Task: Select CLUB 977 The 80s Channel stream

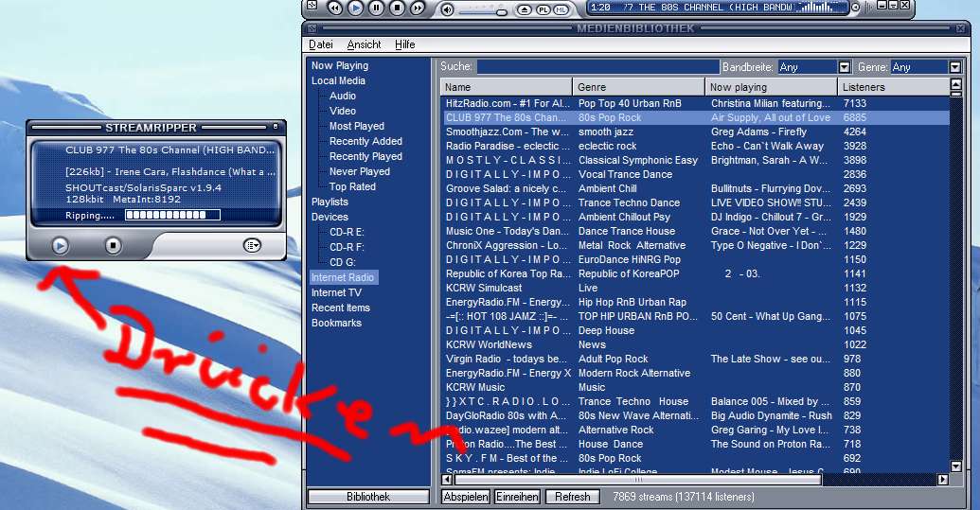Action: pyautogui.click(x=695, y=117)
